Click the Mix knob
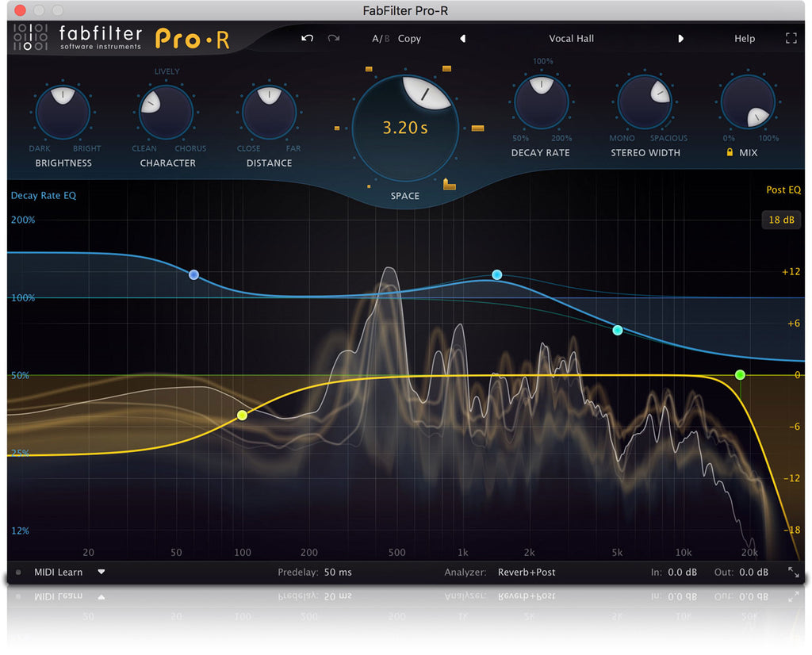The height and width of the screenshot is (655, 812). (748, 102)
